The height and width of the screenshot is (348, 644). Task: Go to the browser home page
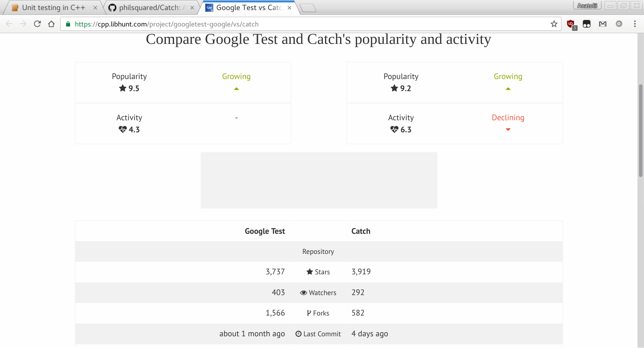coord(51,24)
